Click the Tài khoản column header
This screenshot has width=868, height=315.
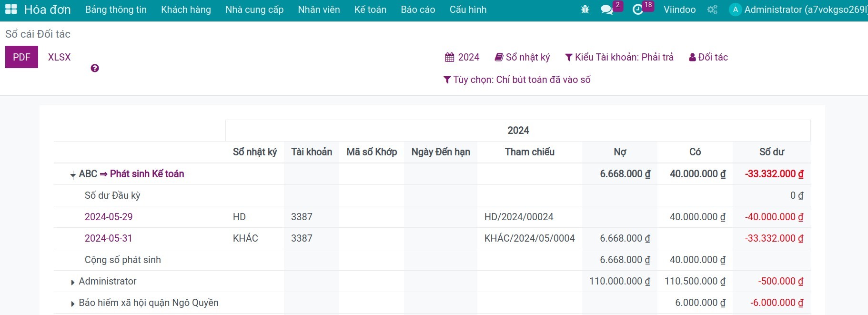[x=312, y=152]
